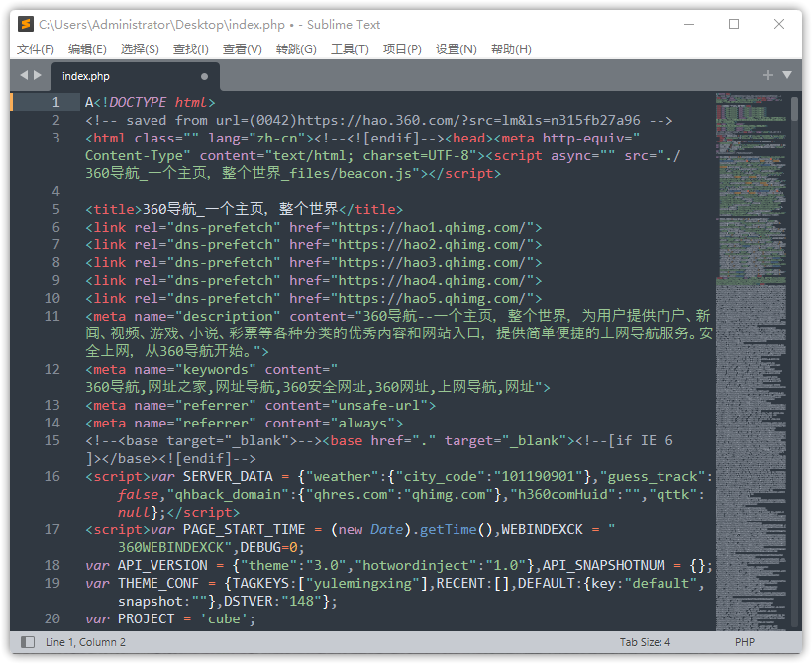Minimize the Sublime Text window
Screen dimensions: 812x664
point(689,24)
